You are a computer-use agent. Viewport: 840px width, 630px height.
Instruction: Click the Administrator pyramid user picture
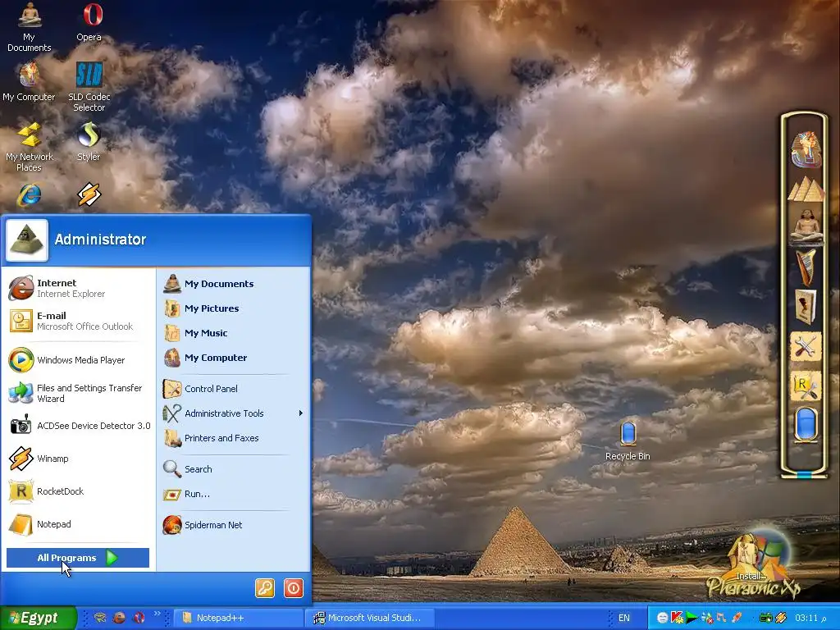(x=27, y=240)
